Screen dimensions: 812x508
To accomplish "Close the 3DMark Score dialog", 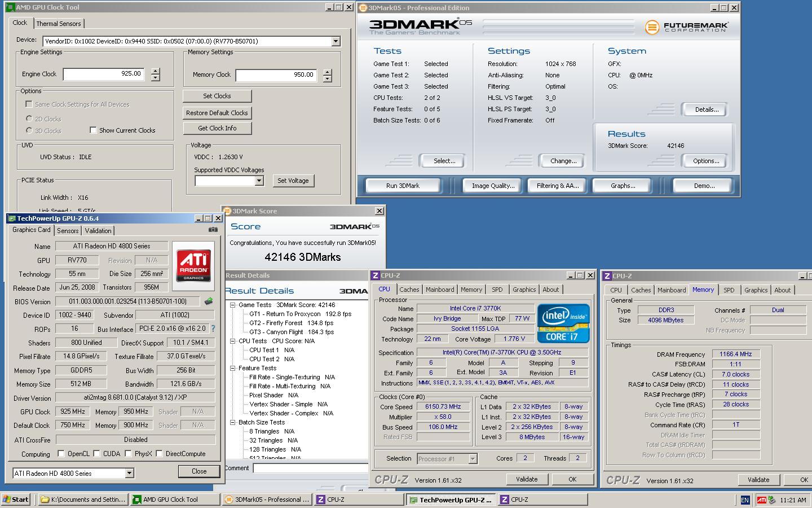I will coord(379,211).
